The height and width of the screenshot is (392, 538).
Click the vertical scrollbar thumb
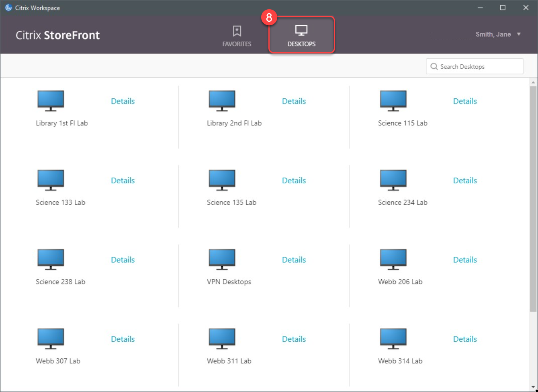coord(533,199)
